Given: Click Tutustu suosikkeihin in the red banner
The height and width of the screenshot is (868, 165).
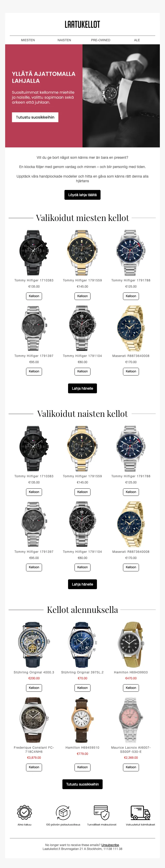Looking at the screenshot, I should pyautogui.click(x=35, y=117).
